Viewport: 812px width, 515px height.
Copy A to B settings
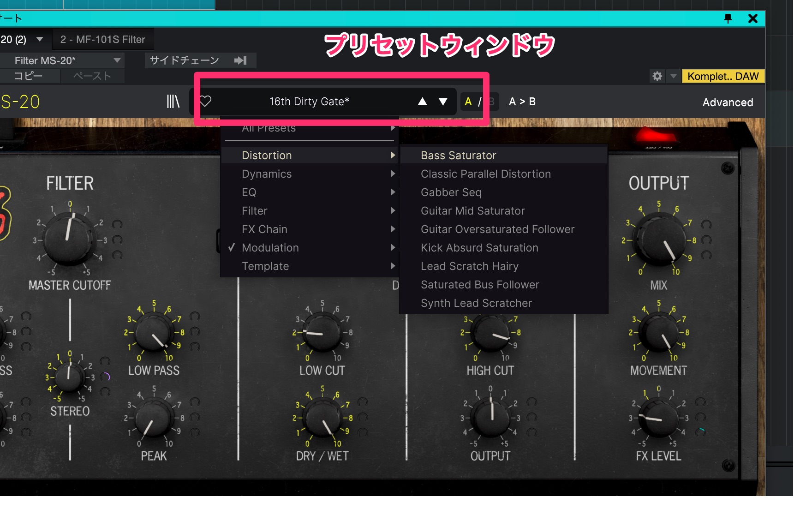(x=522, y=102)
